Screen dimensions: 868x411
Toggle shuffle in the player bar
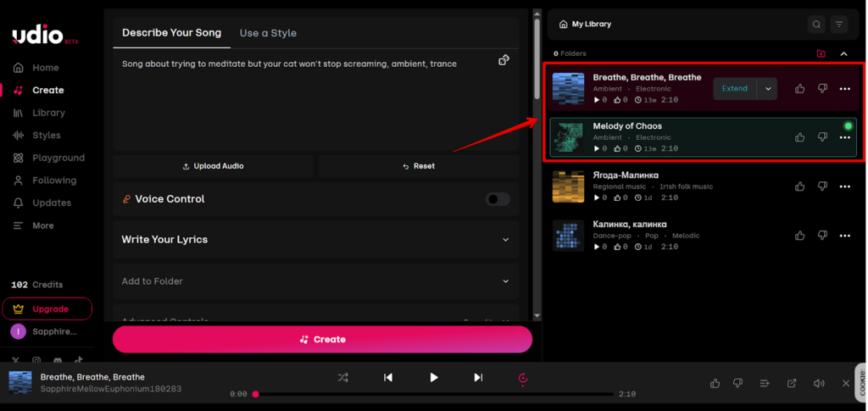coord(343,378)
